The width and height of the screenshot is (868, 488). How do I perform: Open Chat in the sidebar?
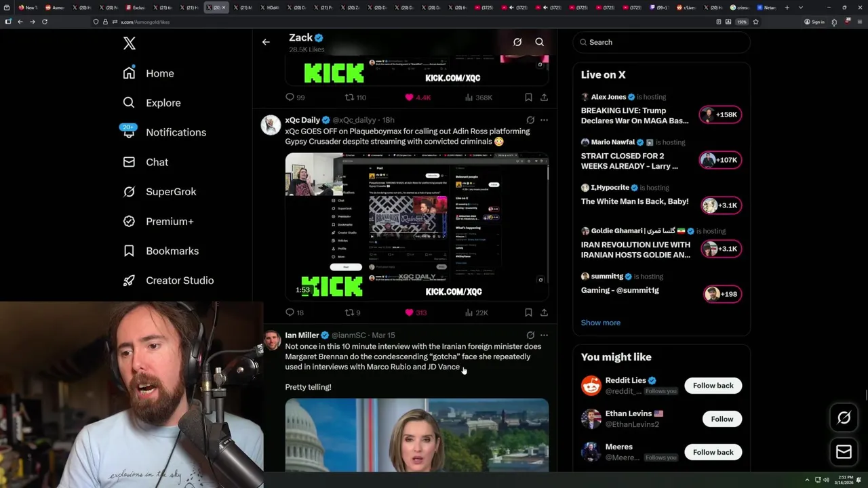coord(146,162)
